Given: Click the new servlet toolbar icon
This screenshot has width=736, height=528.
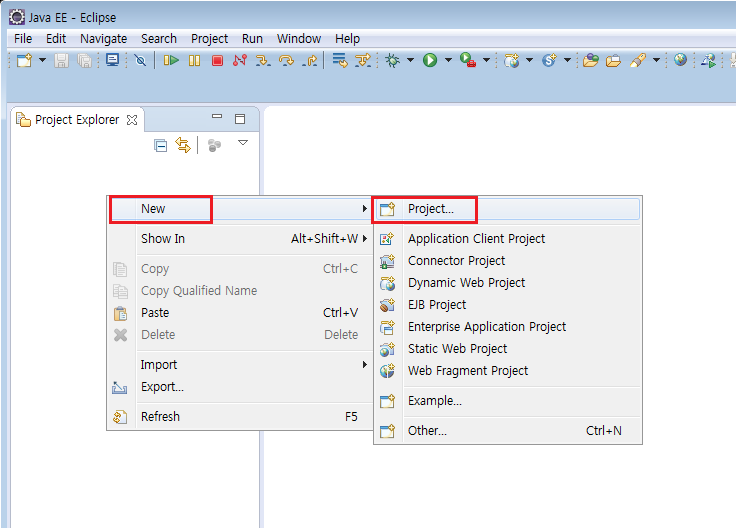Looking at the screenshot, I should click(549, 60).
